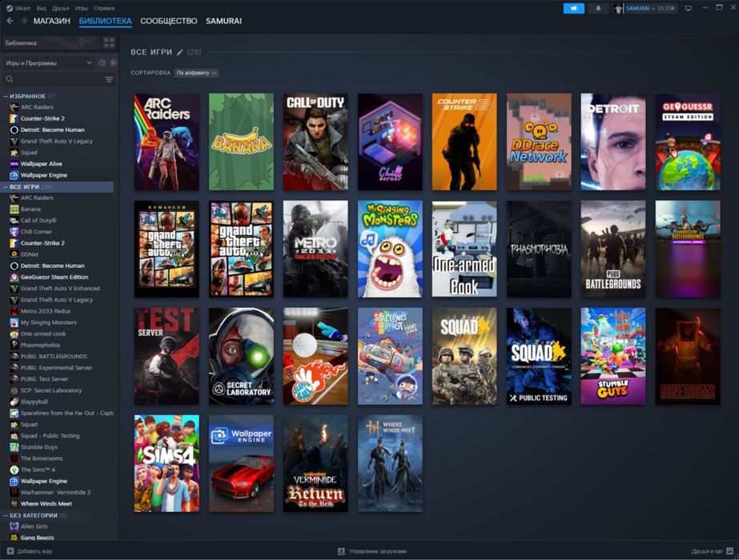
Task: Open Управление загрузками
Action: click(372, 551)
